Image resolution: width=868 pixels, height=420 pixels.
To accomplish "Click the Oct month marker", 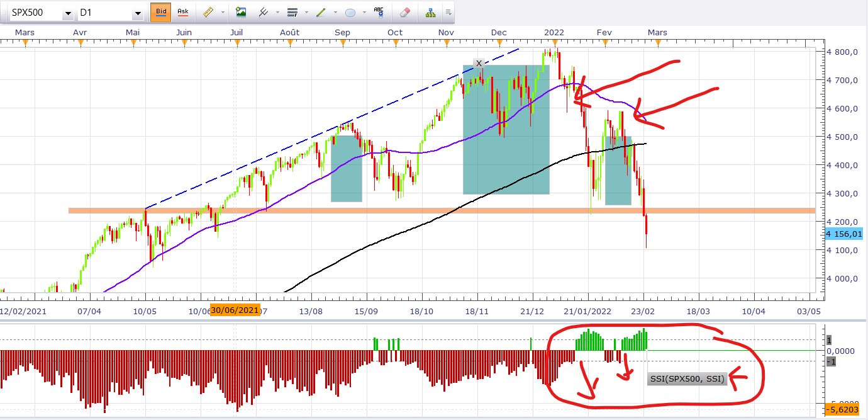I will tap(395, 32).
